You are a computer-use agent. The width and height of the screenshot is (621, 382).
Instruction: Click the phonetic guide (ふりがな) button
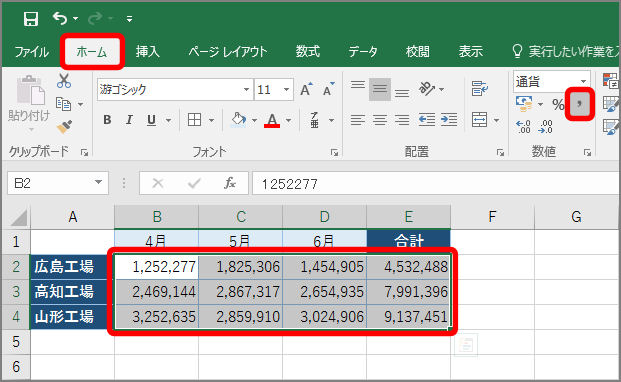point(314,120)
